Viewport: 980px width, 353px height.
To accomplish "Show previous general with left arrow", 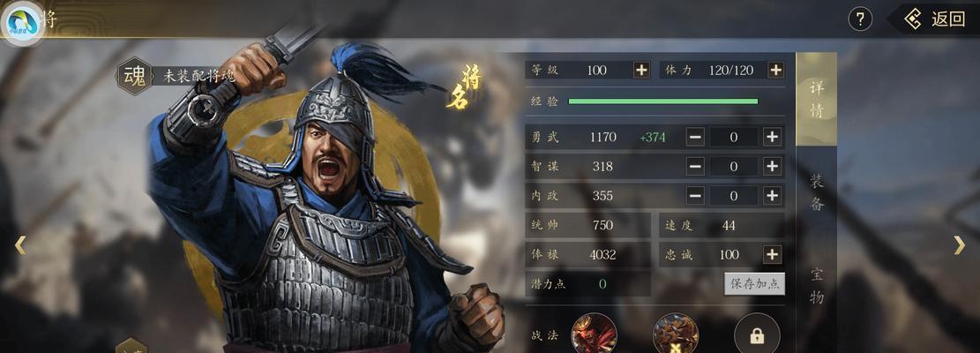I will (x=20, y=245).
